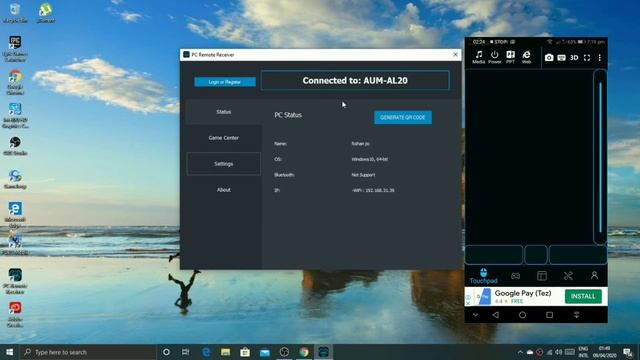This screenshot has width=640, height=360.
Task: Select the Touchpad tab in phone app
Action: (x=483, y=276)
